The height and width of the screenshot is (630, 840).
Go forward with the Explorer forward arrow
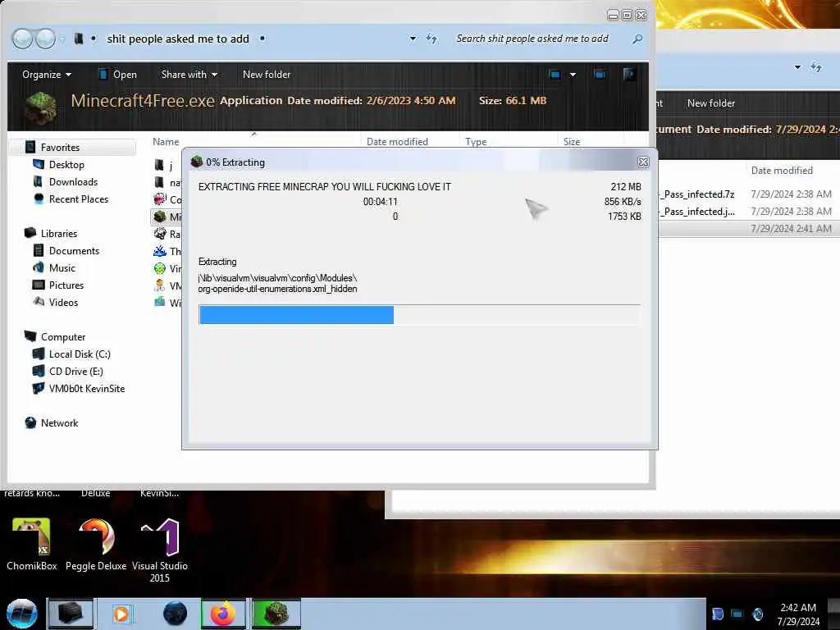pos(46,39)
